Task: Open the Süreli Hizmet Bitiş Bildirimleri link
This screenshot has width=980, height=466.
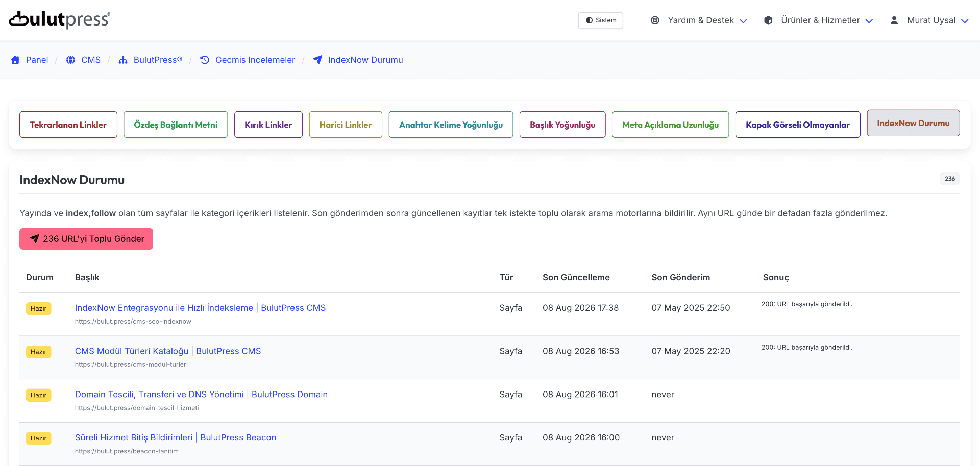Action: click(x=176, y=438)
